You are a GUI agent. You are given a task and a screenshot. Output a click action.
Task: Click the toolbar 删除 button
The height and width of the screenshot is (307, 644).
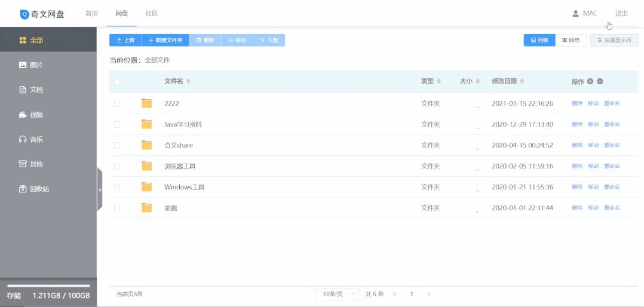pyautogui.click(x=205, y=40)
